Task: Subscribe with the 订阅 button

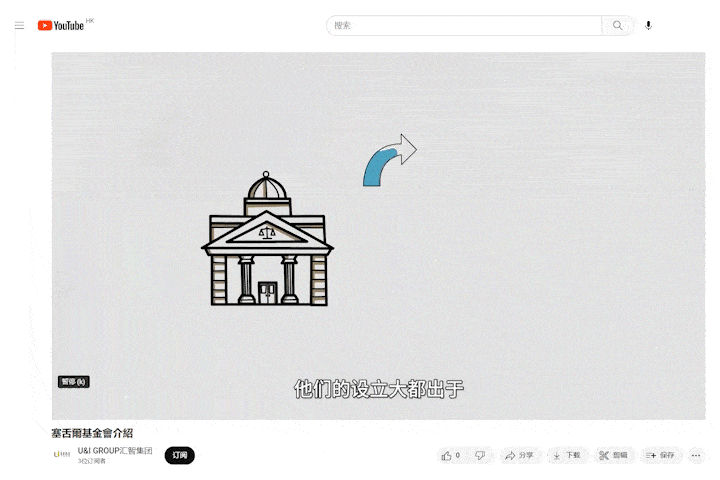Action: (x=179, y=455)
